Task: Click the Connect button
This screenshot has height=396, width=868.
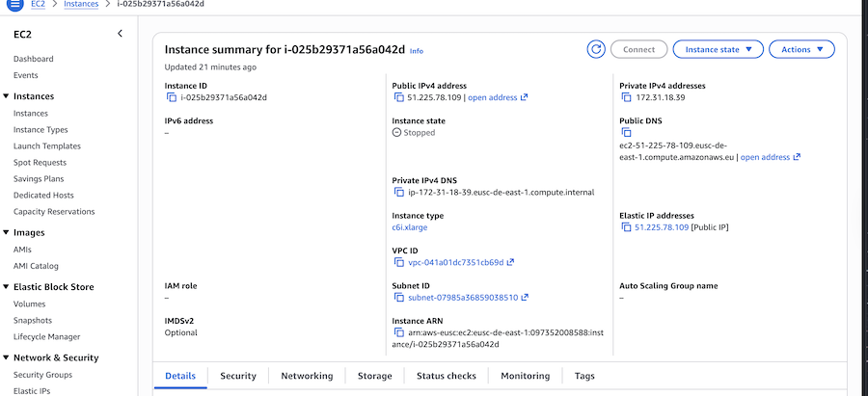Action: 638,49
